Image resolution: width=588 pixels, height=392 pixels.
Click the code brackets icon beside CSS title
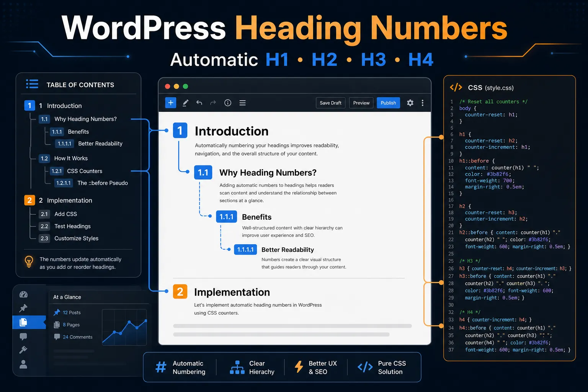tap(456, 87)
